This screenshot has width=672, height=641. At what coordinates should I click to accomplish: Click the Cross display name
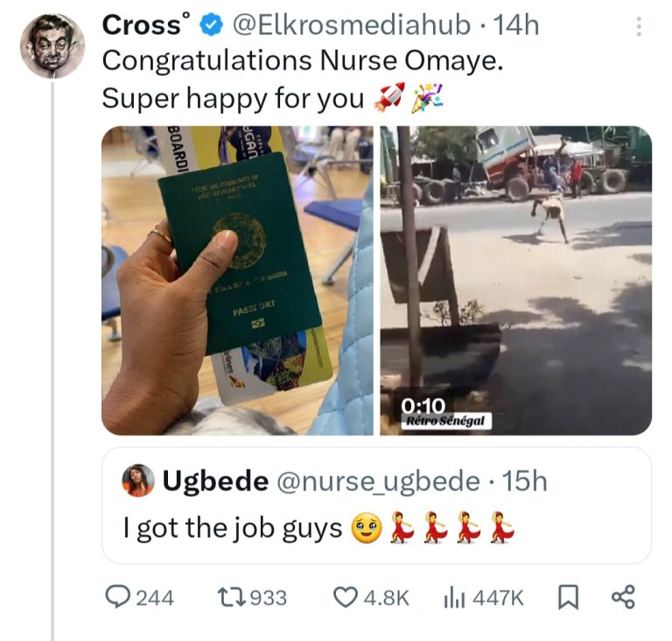click(x=140, y=25)
